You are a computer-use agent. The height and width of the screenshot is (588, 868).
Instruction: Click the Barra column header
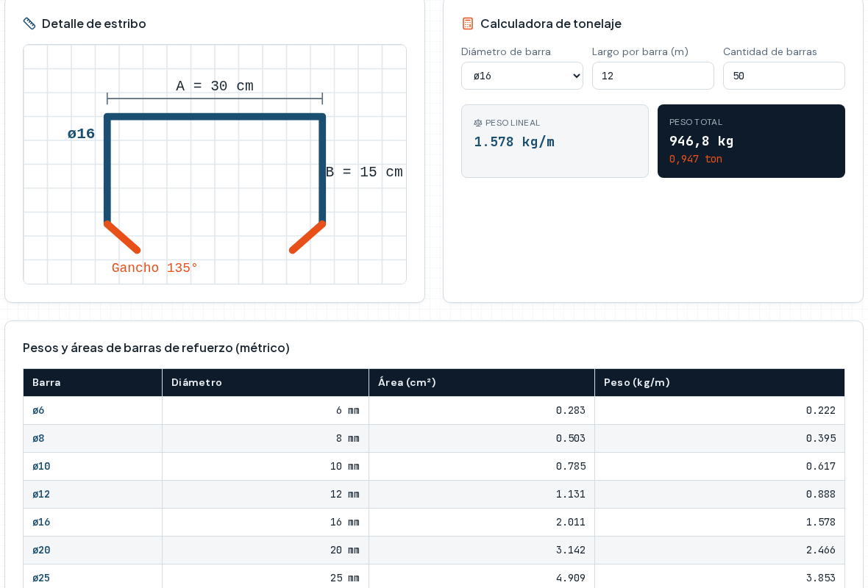pyautogui.click(x=93, y=382)
